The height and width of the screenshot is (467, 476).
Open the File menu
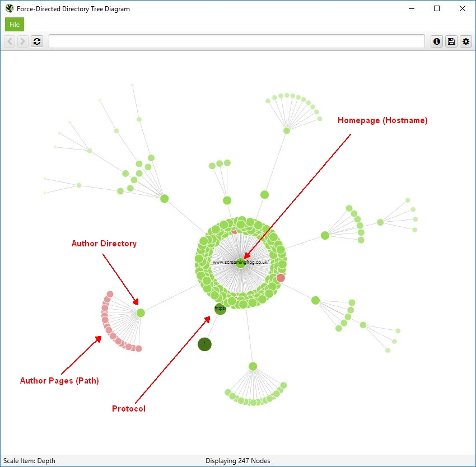click(x=14, y=24)
